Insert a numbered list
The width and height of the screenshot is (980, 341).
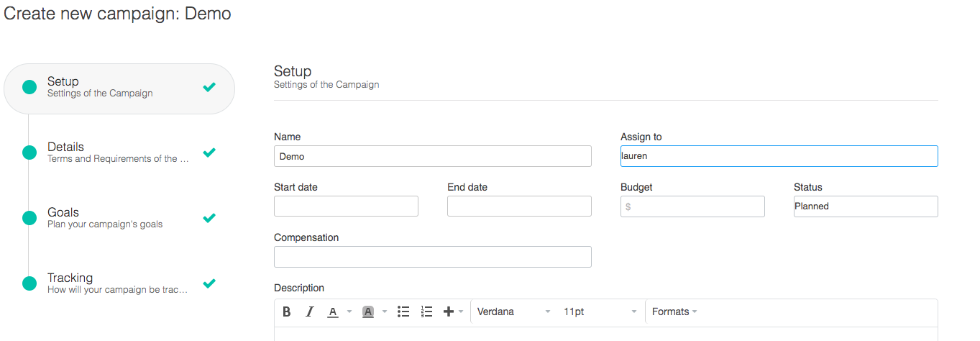(x=426, y=312)
